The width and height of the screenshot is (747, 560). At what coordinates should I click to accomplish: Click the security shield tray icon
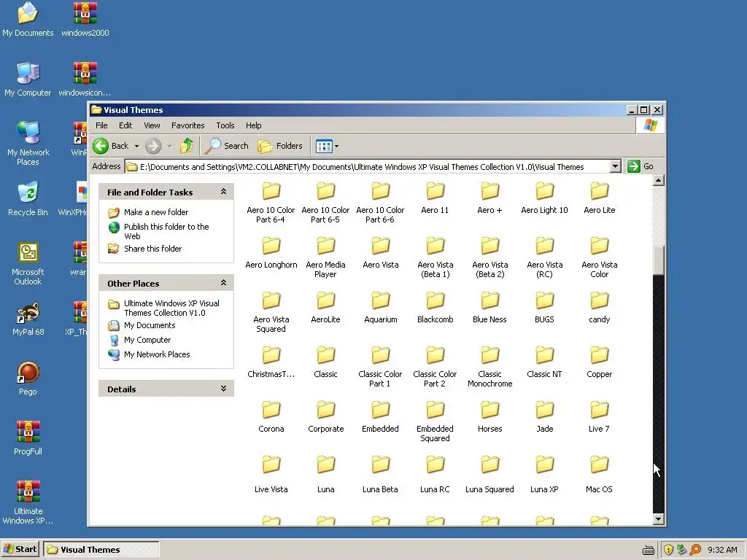tap(668, 550)
